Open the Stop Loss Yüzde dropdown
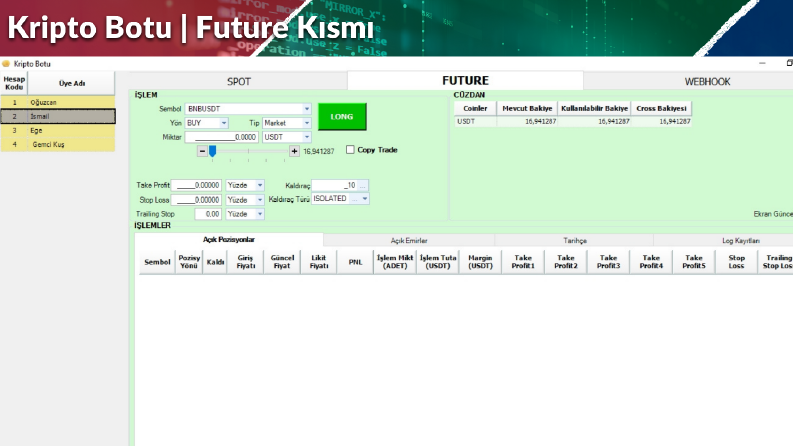The height and width of the screenshot is (446, 793). click(259, 200)
